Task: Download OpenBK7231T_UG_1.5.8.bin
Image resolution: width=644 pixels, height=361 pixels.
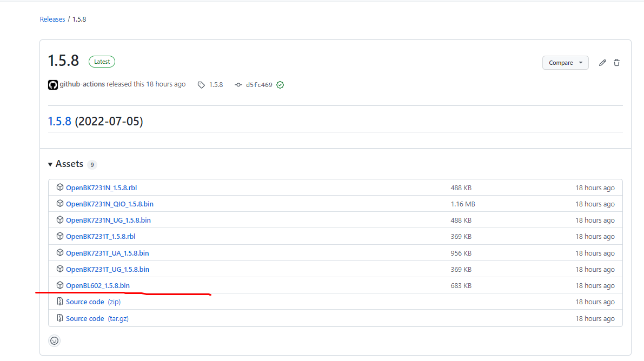Action: click(x=108, y=270)
